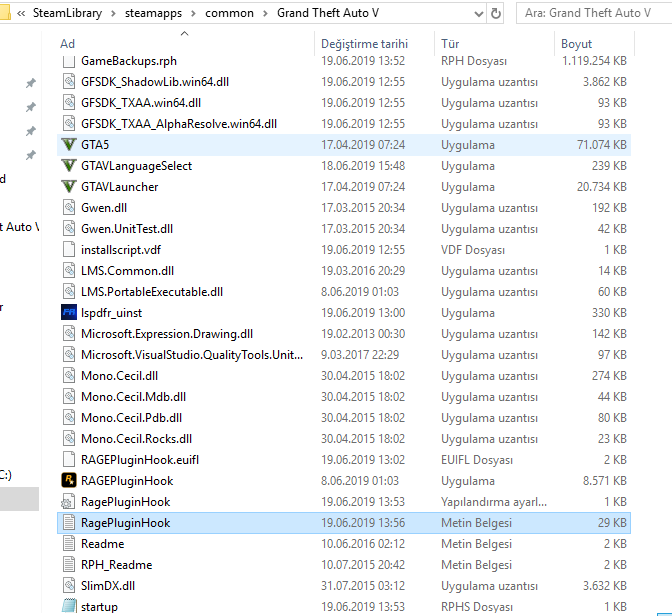The width and height of the screenshot is (672, 616).
Task: Click the GTAVLauncher application icon
Action: (x=69, y=186)
